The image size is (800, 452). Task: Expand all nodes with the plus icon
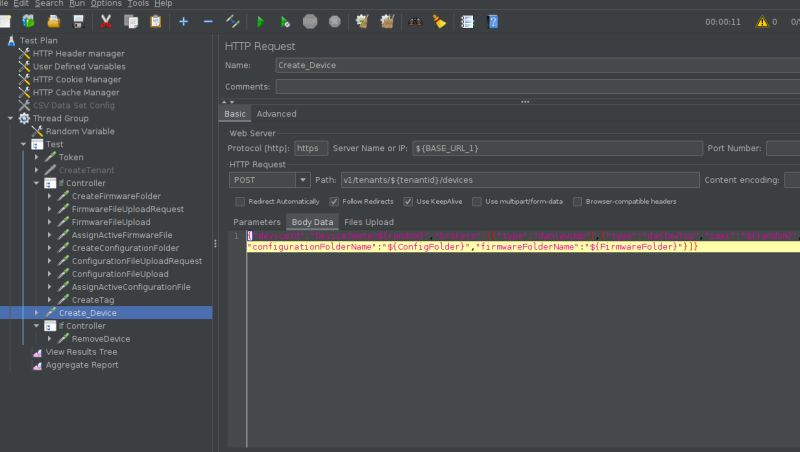click(184, 21)
